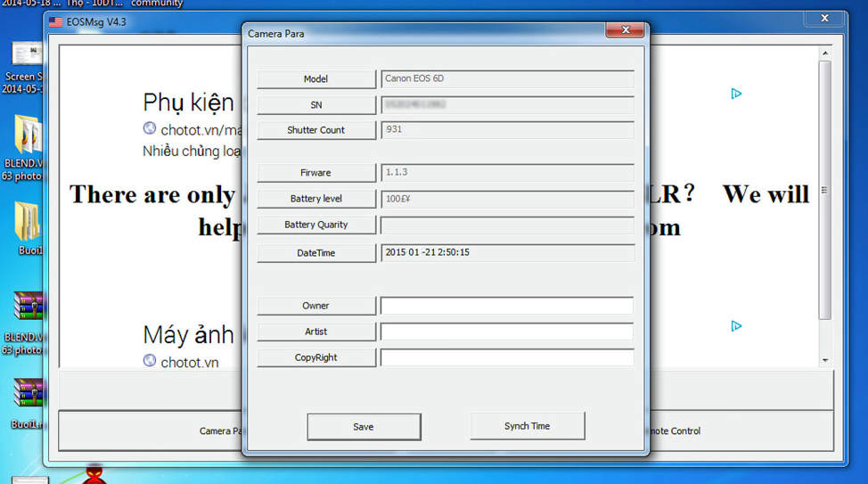Viewport: 868px width, 484px height.
Task: Click the globe icon beside chotot.vn
Action: coord(150,361)
